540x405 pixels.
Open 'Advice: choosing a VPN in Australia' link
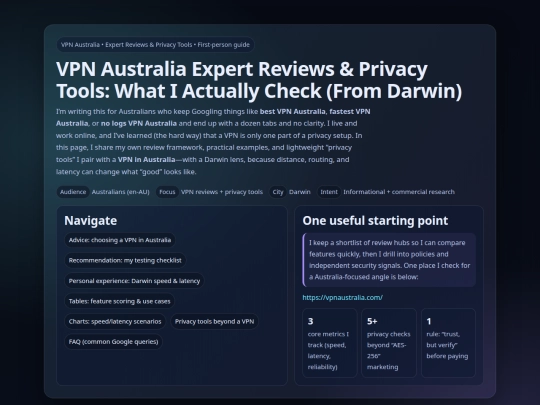(x=120, y=240)
